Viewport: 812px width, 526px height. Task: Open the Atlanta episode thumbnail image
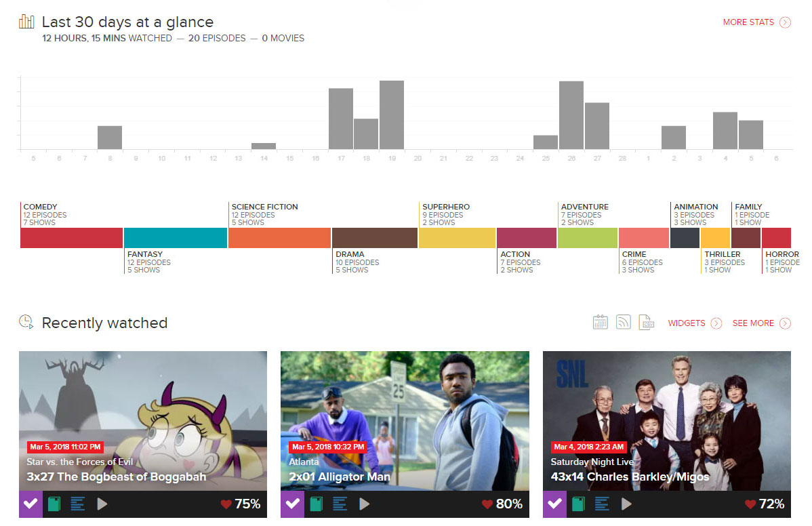[x=405, y=400]
